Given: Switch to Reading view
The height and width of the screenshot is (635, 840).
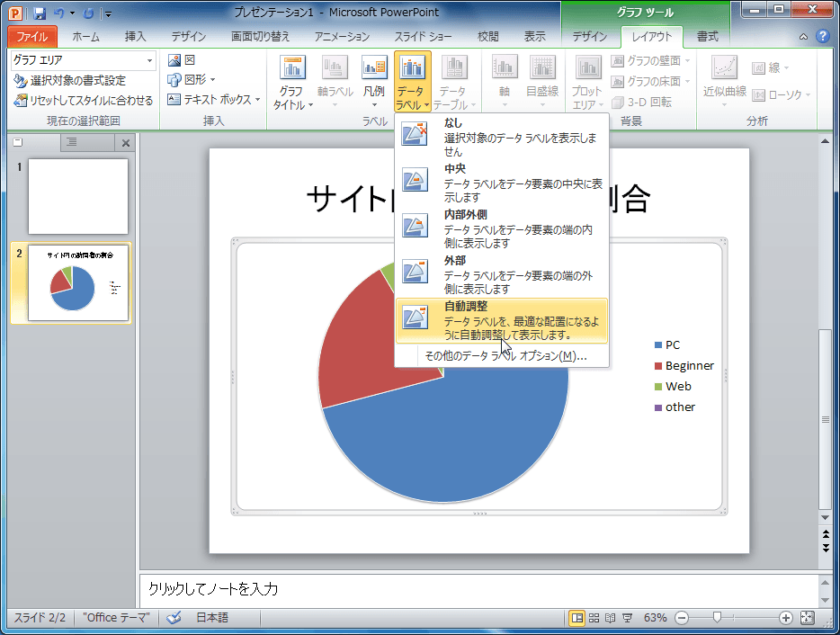Looking at the screenshot, I should (610, 618).
